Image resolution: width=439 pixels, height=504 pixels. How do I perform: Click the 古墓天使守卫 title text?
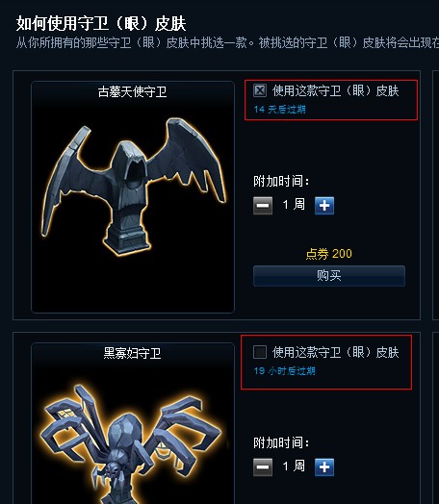pos(132,92)
